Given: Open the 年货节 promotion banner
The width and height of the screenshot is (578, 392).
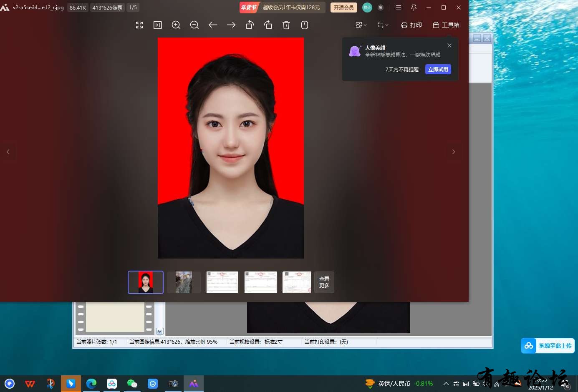Looking at the screenshot, I should point(282,8).
